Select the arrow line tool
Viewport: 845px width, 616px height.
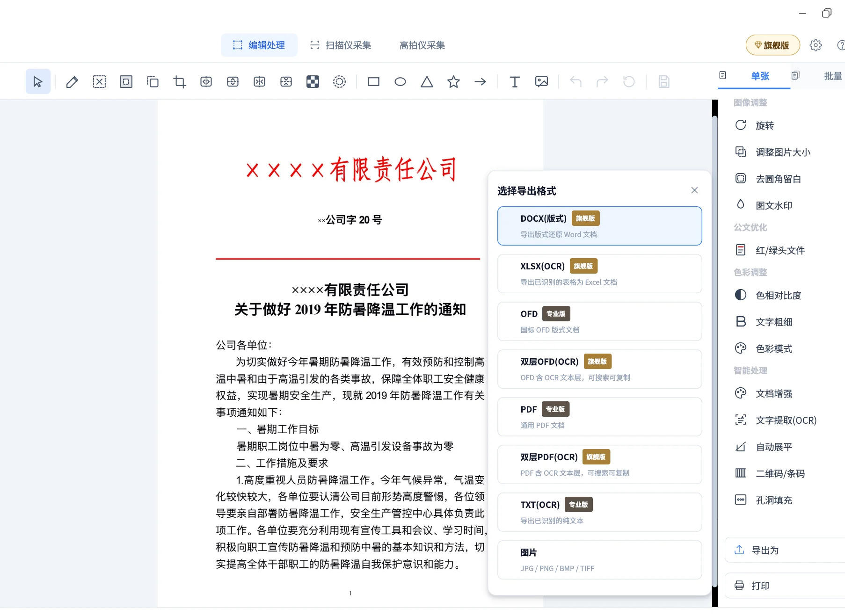tap(480, 82)
